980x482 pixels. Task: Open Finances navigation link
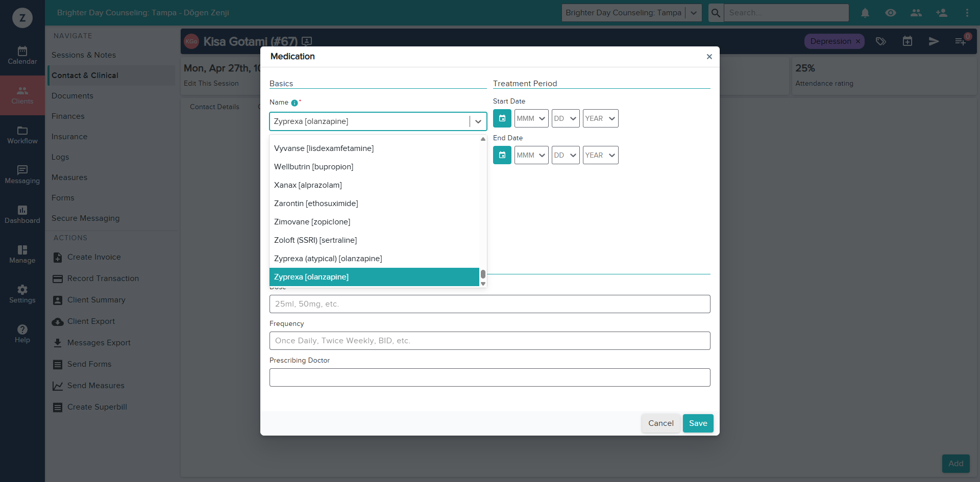pos(68,116)
